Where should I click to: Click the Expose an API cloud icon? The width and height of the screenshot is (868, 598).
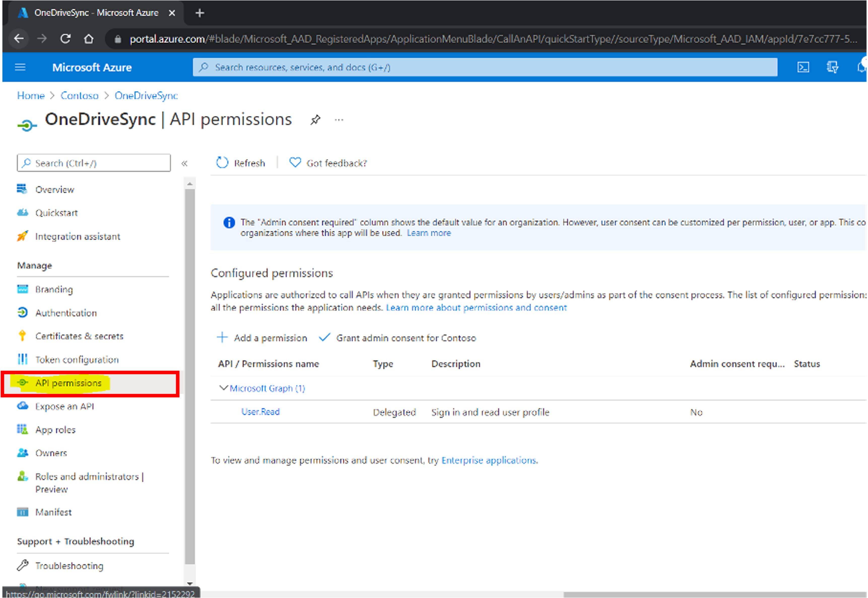(22, 406)
